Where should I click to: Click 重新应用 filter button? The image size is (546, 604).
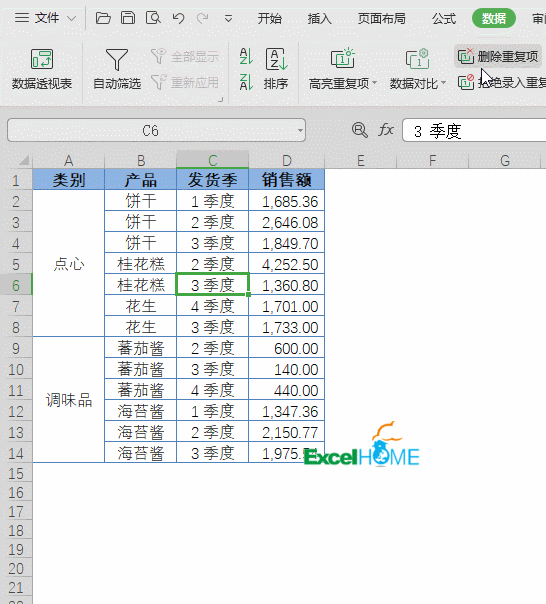[x=185, y=82]
